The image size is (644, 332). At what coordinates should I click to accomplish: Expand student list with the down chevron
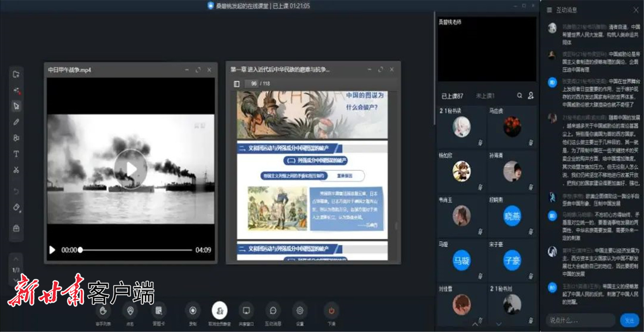click(499, 324)
